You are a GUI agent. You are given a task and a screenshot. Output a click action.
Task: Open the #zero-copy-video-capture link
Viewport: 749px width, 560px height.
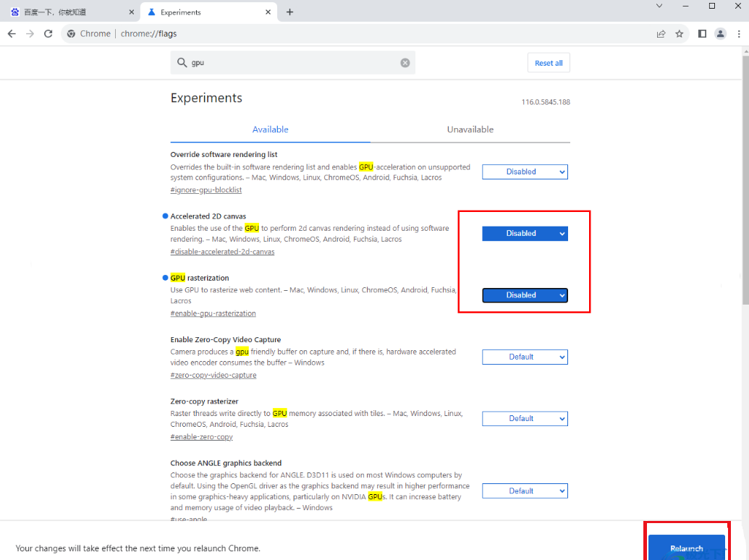213,376
